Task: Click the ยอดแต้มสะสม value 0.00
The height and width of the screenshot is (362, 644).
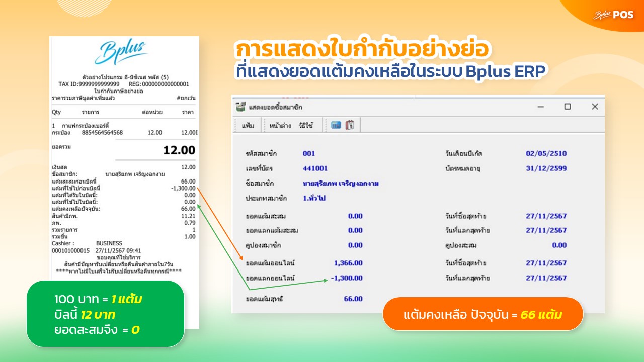Action: 355,216
